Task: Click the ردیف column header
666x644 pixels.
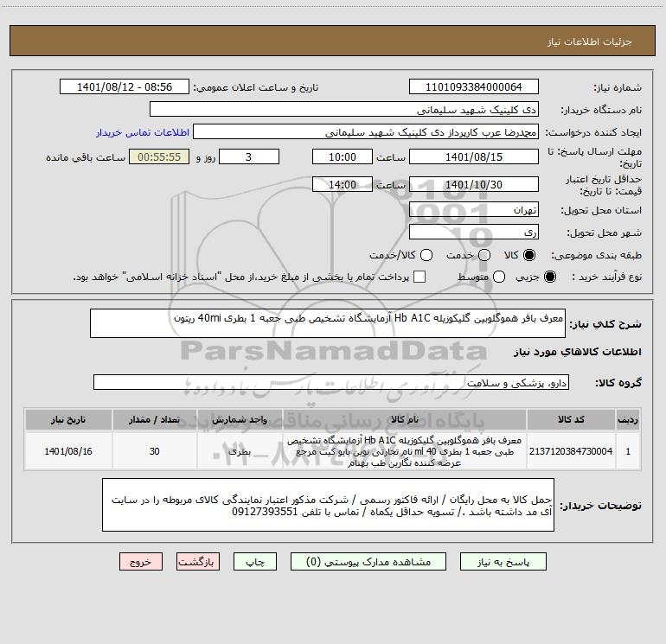Action: 628,419
